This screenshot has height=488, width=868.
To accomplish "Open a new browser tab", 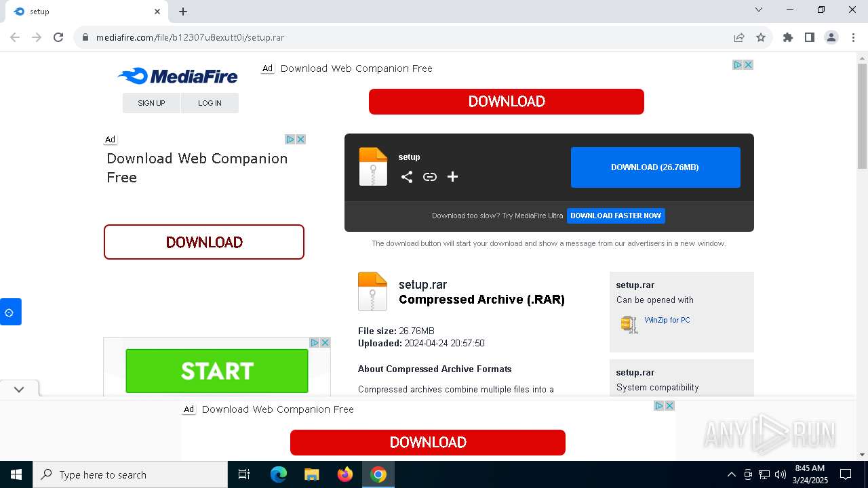I will pyautogui.click(x=183, y=12).
